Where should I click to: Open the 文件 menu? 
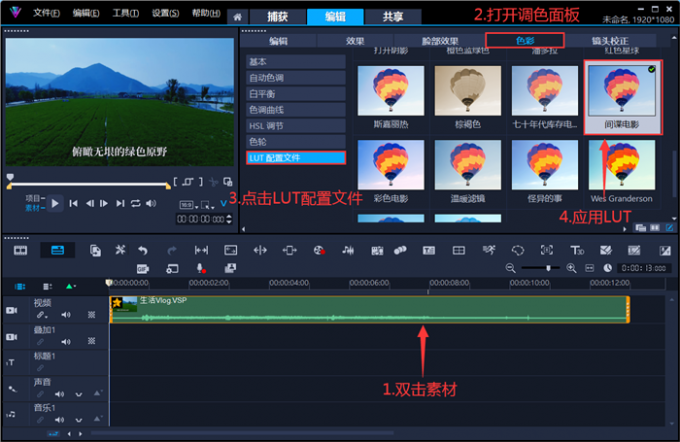point(46,13)
